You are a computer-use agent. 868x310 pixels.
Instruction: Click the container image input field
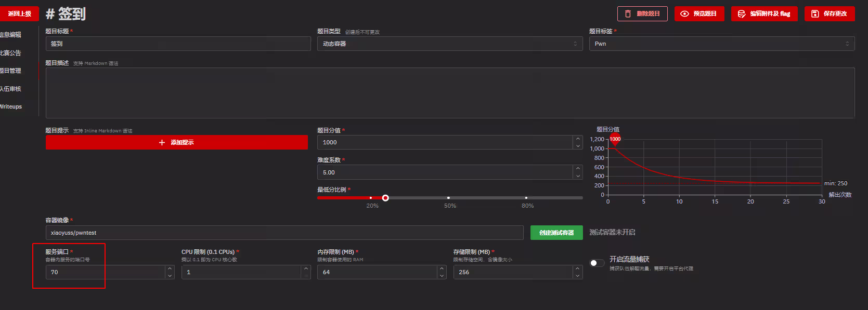[x=284, y=233]
